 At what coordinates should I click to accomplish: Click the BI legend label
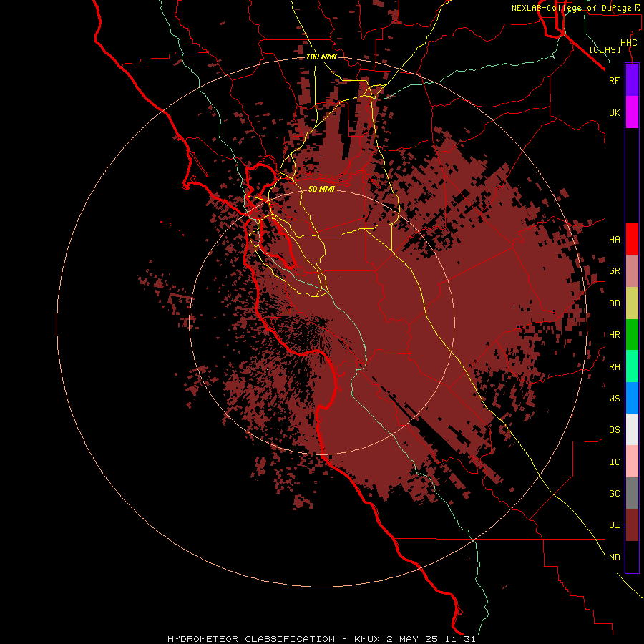614,525
